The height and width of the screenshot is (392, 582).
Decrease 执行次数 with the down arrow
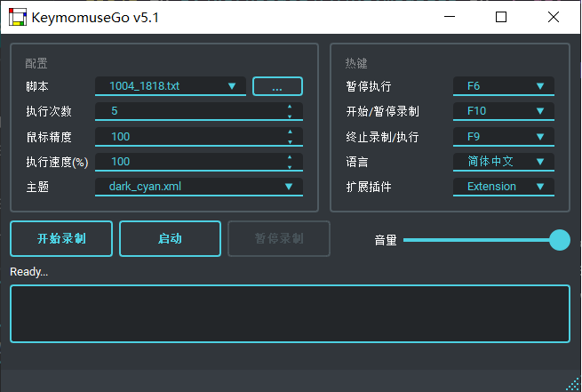[x=290, y=116]
